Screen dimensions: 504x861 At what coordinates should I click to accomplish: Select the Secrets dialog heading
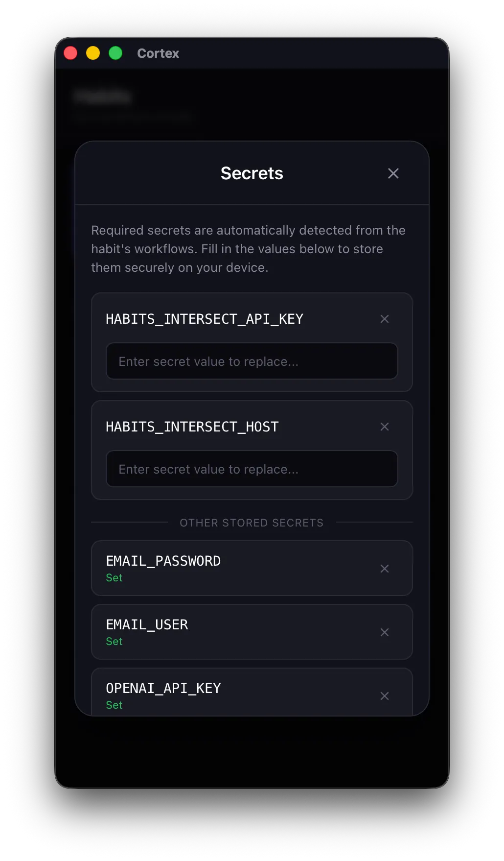point(252,173)
